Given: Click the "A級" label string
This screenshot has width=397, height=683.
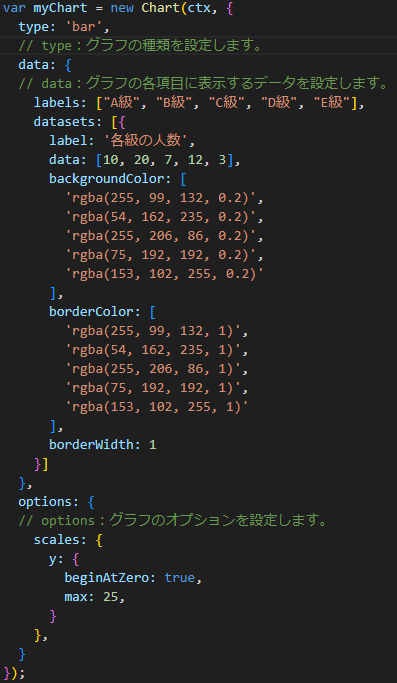Looking at the screenshot, I should [x=122, y=103].
